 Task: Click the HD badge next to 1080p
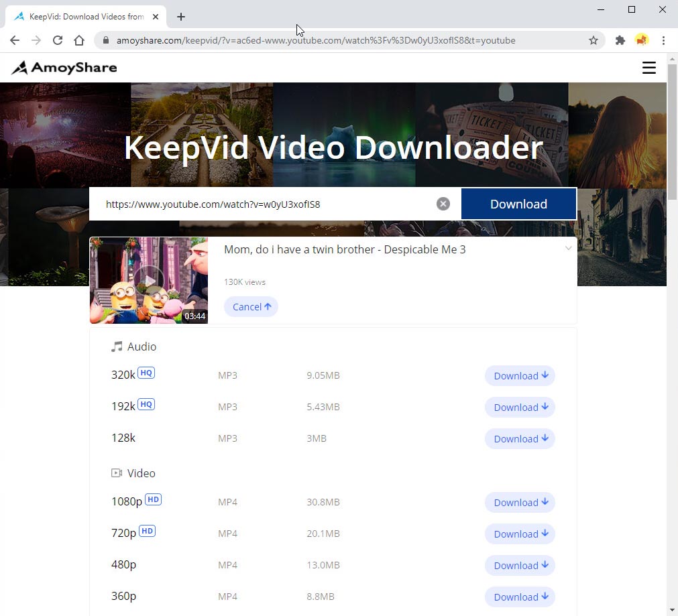[x=153, y=499]
